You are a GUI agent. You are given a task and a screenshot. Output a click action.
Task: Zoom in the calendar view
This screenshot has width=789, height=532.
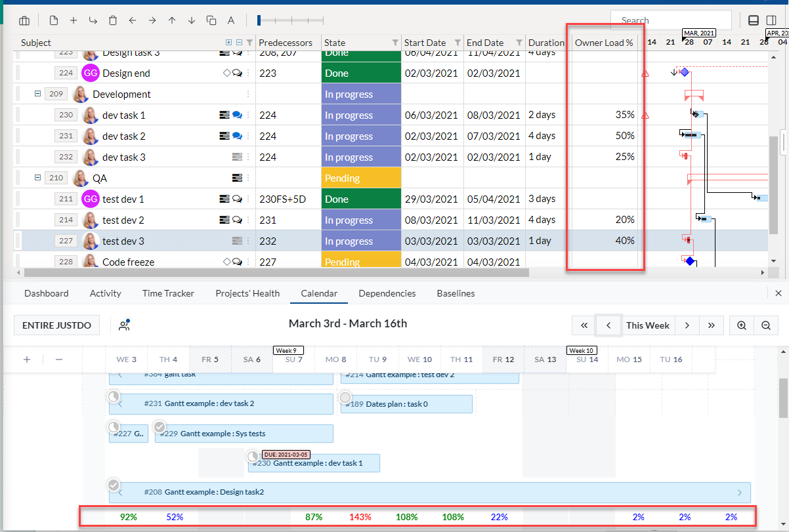click(742, 325)
